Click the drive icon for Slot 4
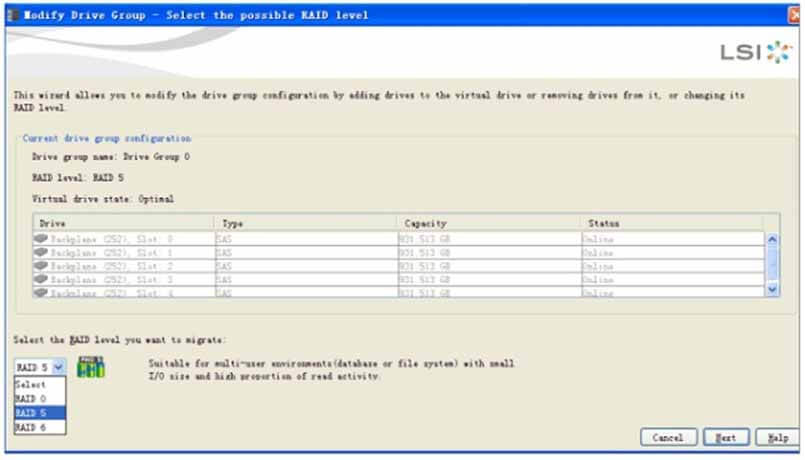 click(x=41, y=291)
